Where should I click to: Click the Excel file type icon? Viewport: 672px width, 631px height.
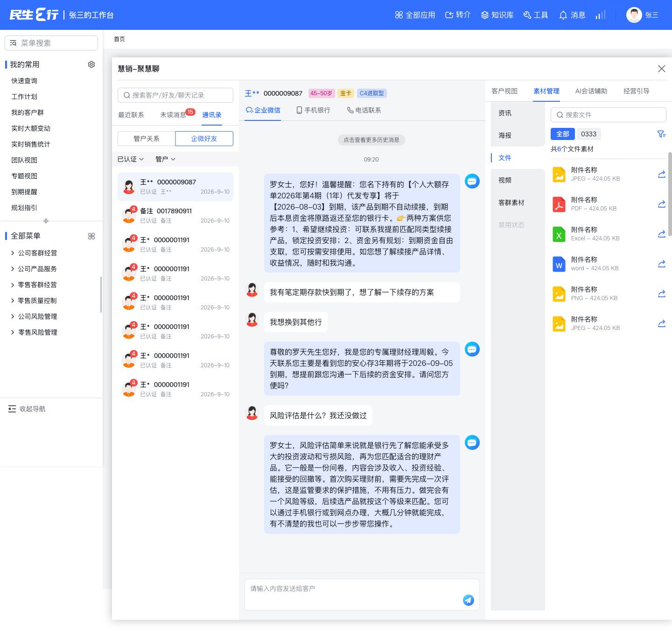559,234
